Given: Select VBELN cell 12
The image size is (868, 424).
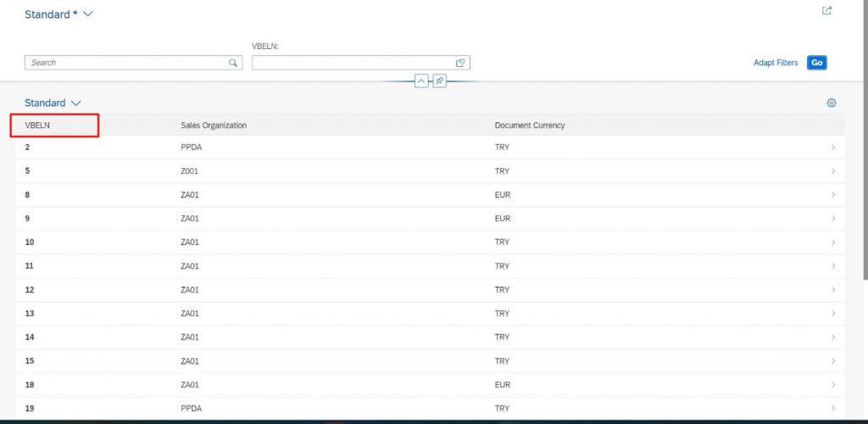Looking at the screenshot, I should [x=30, y=290].
